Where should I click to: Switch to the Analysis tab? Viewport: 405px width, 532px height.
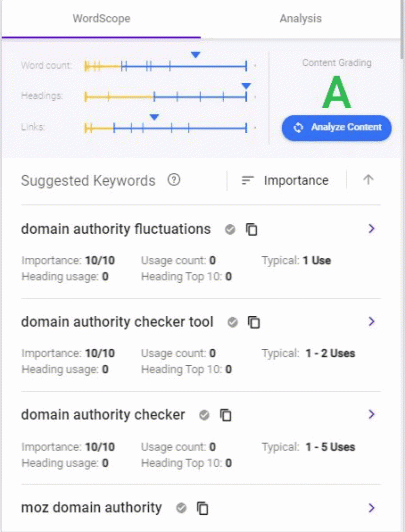301,18
